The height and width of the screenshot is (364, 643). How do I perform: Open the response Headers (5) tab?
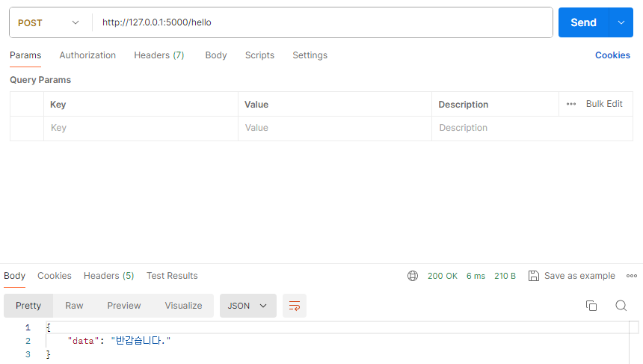coord(108,276)
